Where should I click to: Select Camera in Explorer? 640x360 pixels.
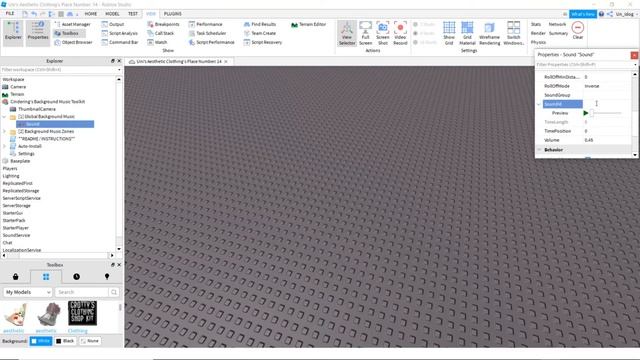click(18, 87)
